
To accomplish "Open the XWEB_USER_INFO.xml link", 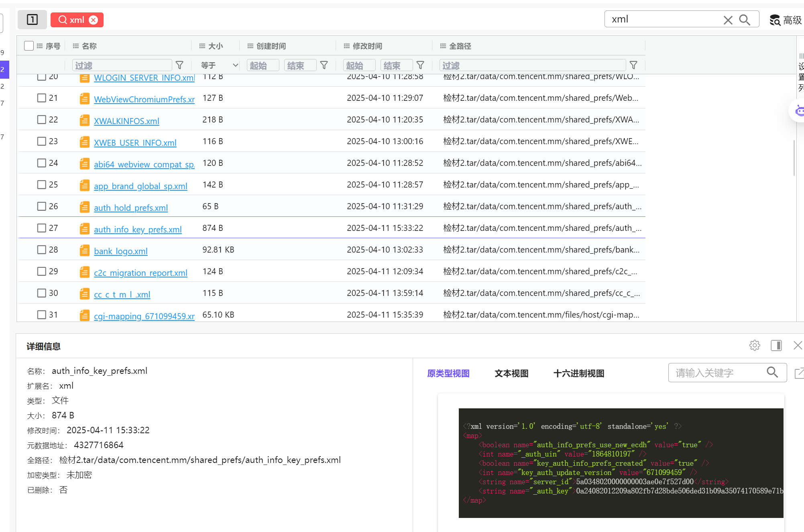I will (x=135, y=143).
